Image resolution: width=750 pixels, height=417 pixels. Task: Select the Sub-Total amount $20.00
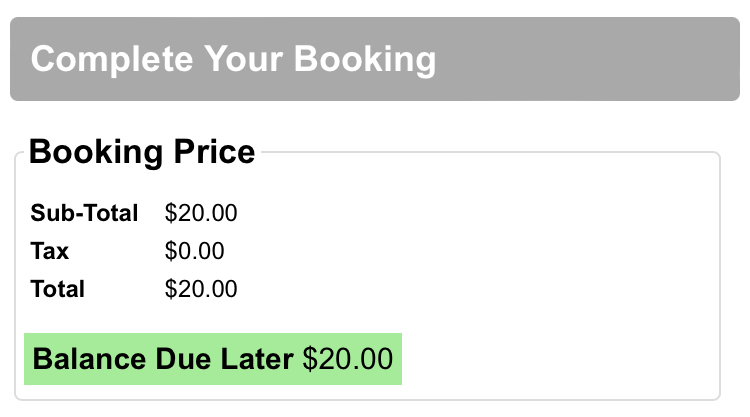[201, 213]
